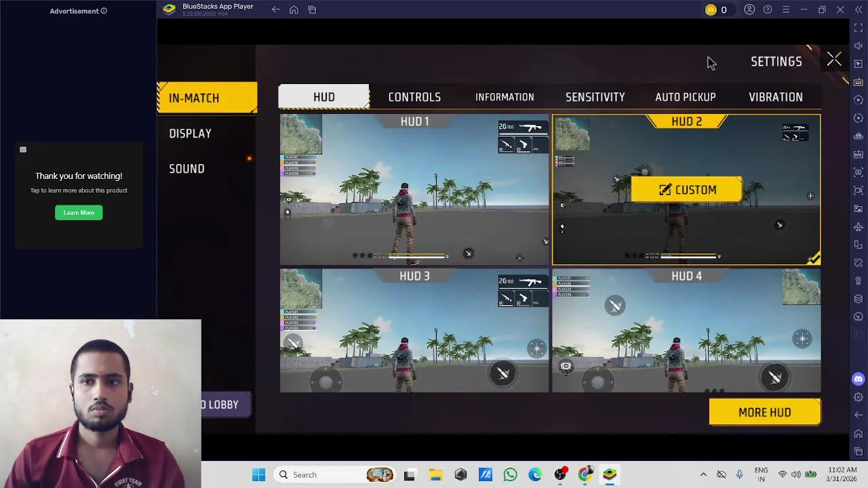Select the HUD 3 layout preview
This screenshot has width=868, height=488.
(x=414, y=331)
